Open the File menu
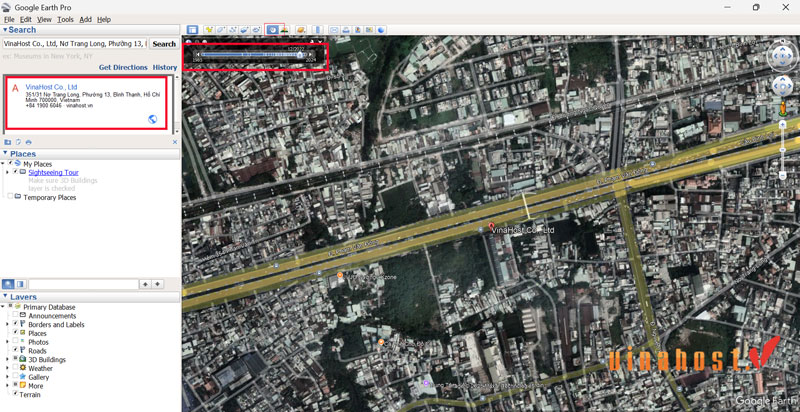This screenshot has width=800, height=412. click(9, 19)
